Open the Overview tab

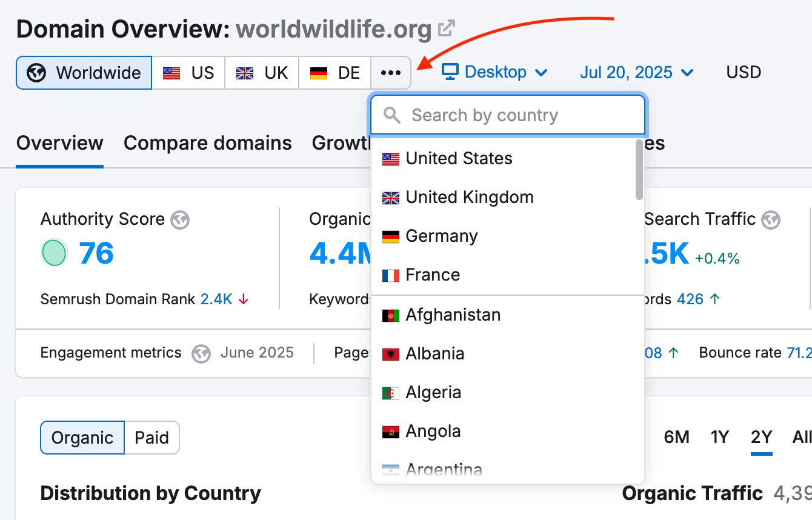click(x=60, y=144)
